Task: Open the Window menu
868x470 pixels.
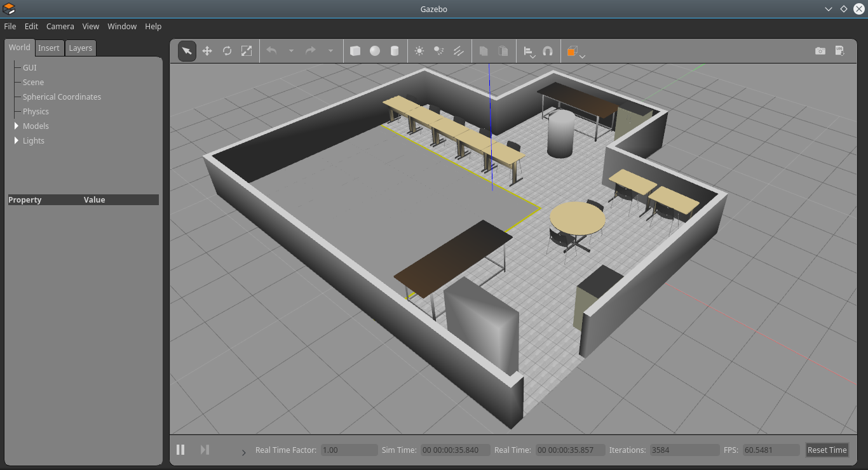Action: 122,26
